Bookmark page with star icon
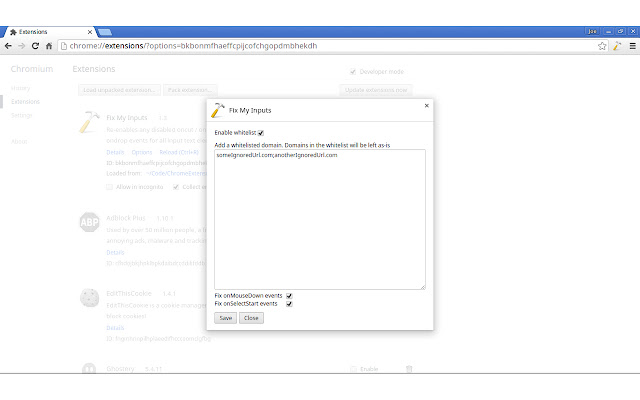640x400 pixels. pyautogui.click(x=602, y=46)
